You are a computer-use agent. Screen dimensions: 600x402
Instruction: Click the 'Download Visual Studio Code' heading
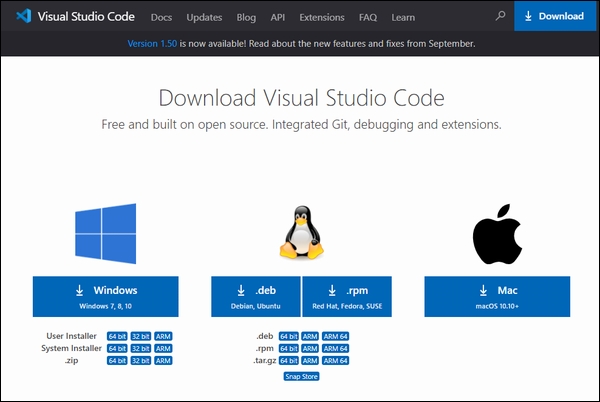click(302, 98)
